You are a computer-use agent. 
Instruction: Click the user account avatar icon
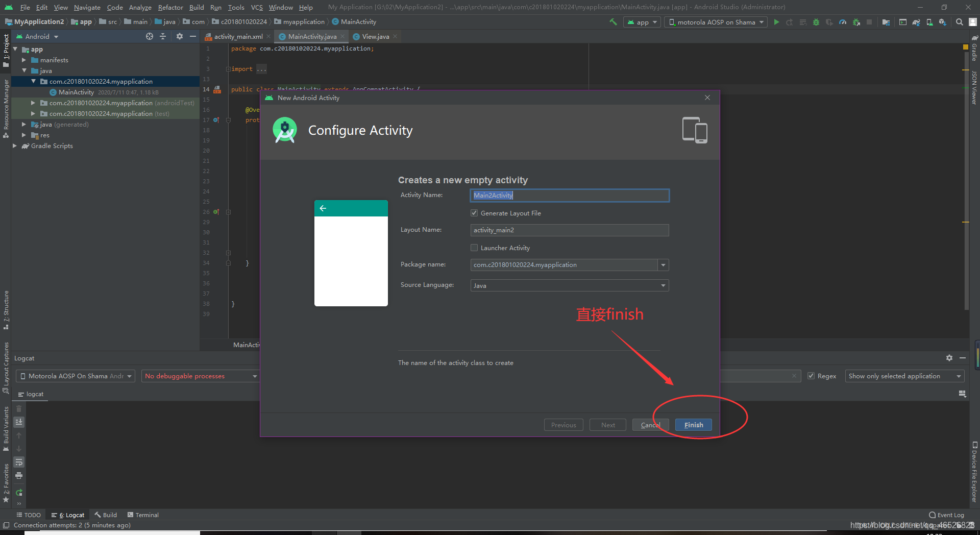tap(973, 22)
